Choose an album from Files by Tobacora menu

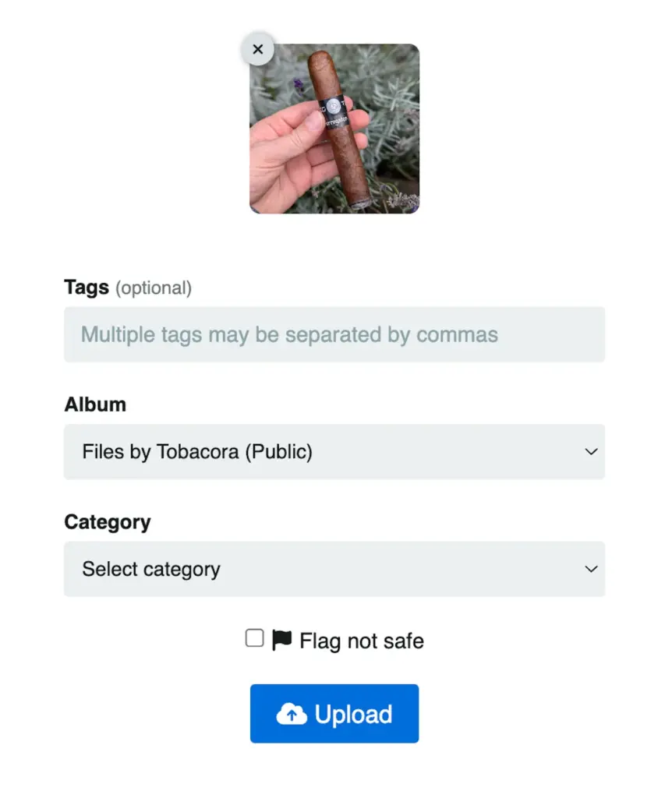pyautogui.click(x=334, y=452)
